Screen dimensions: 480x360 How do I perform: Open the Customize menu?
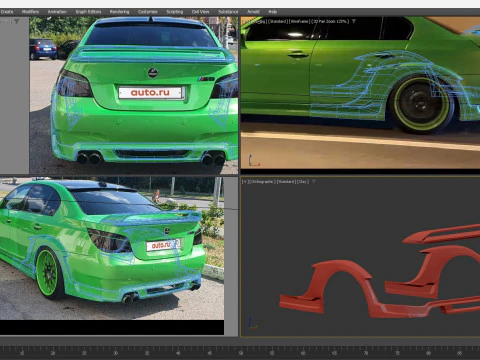(148, 12)
